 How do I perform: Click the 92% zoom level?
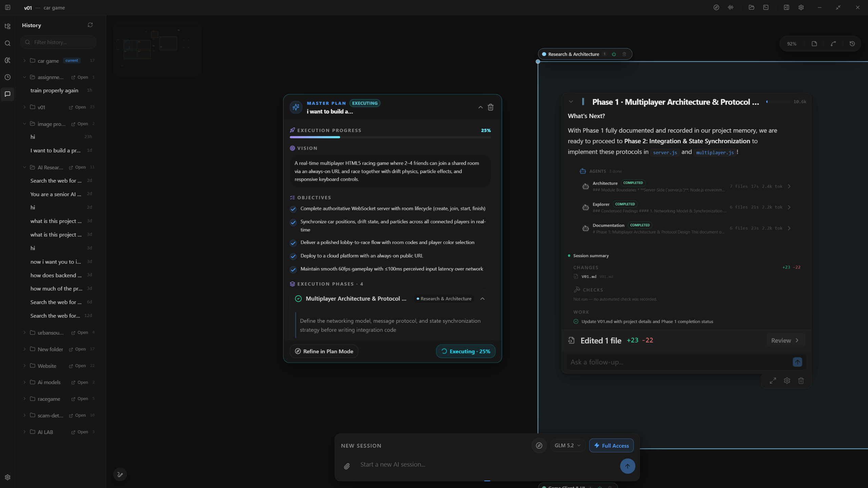click(792, 44)
